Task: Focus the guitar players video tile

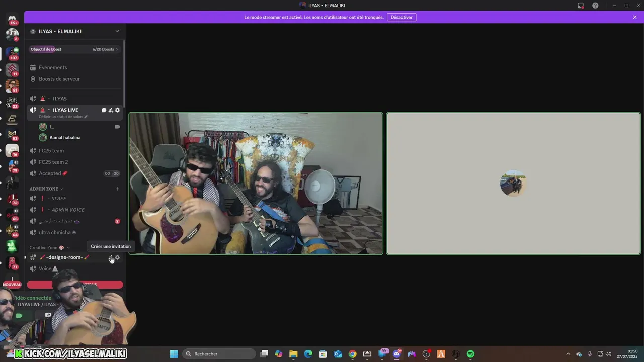Action: click(x=256, y=184)
